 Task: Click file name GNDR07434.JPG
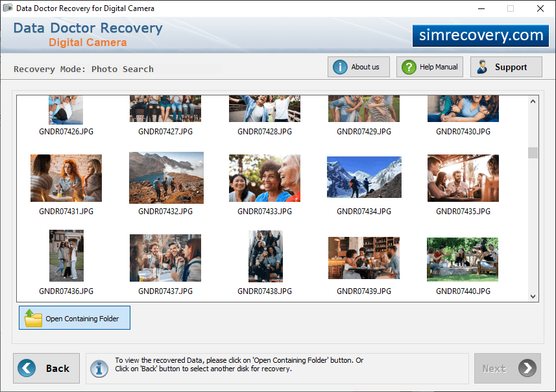(364, 212)
